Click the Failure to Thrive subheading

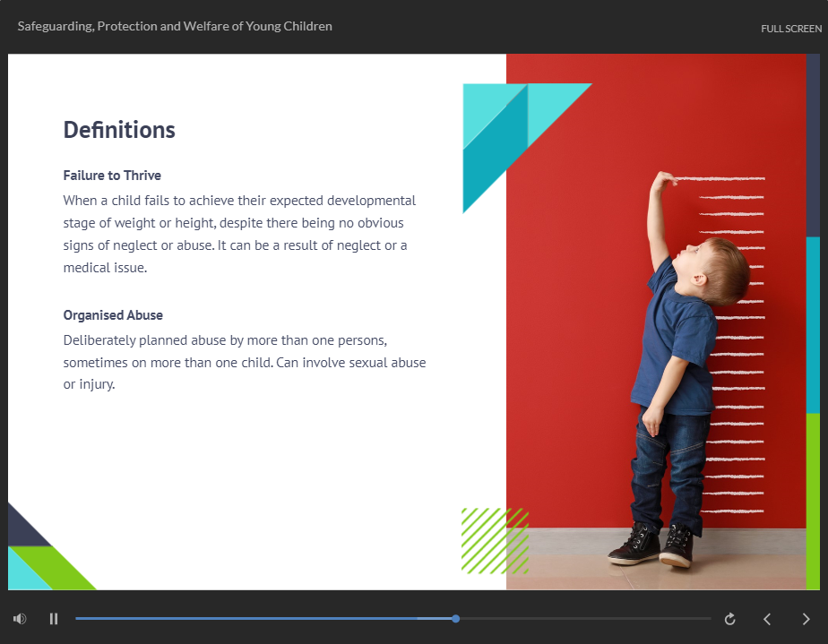pos(112,176)
